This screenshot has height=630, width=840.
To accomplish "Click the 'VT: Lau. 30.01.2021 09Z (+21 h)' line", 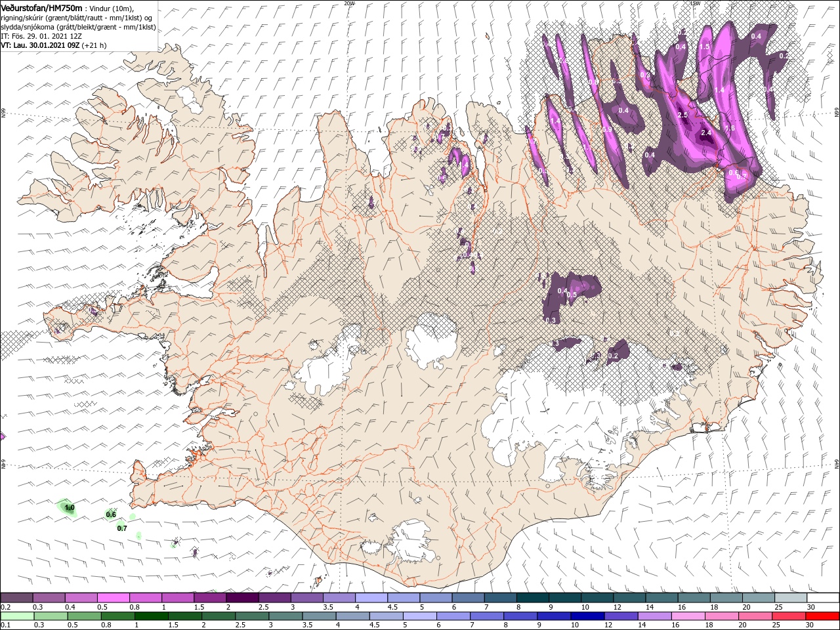I will 54,45.
